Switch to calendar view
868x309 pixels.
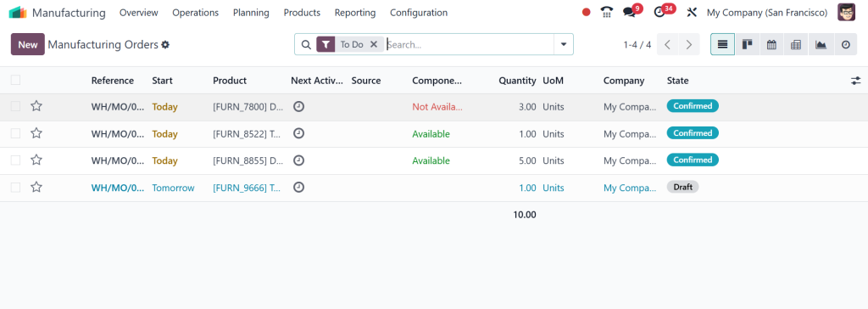[771, 44]
